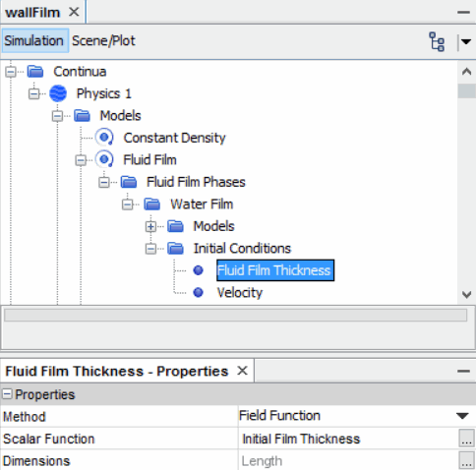Click the Velocity node bullet icon

198,292
